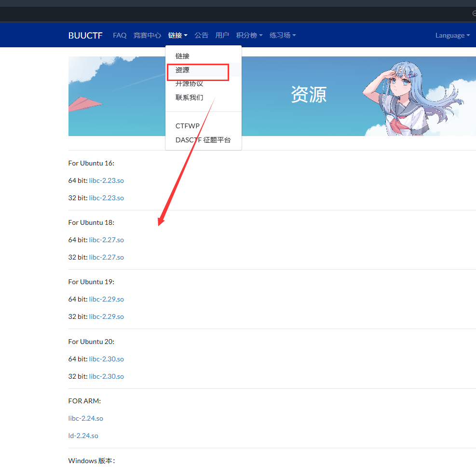476x467 pixels.
Task: Download Ubuntu 16 64 bit libc-2.23.so
Action: tap(106, 180)
